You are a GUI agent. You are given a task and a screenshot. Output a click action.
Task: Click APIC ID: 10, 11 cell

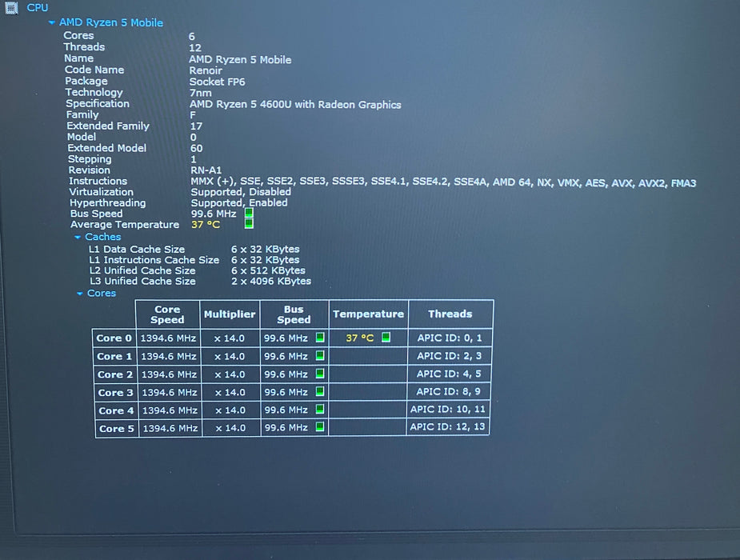pos(447,409)
